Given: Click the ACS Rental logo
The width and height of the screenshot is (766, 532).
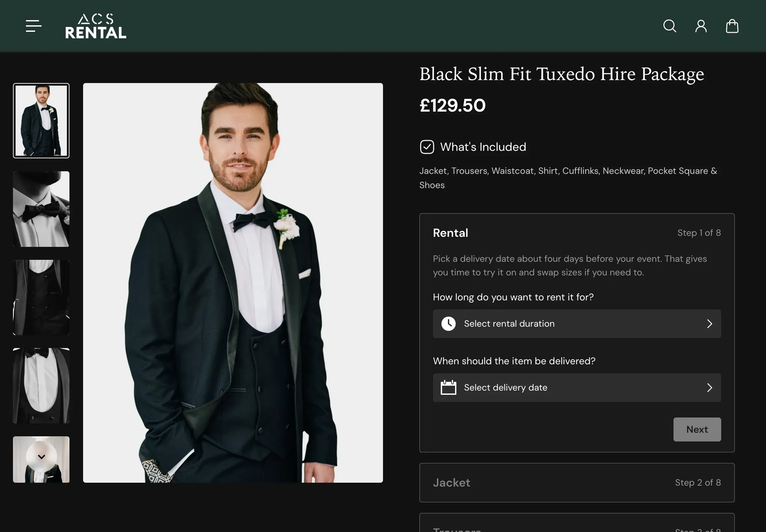Looking at the screenshot, I should coord(96,25).
